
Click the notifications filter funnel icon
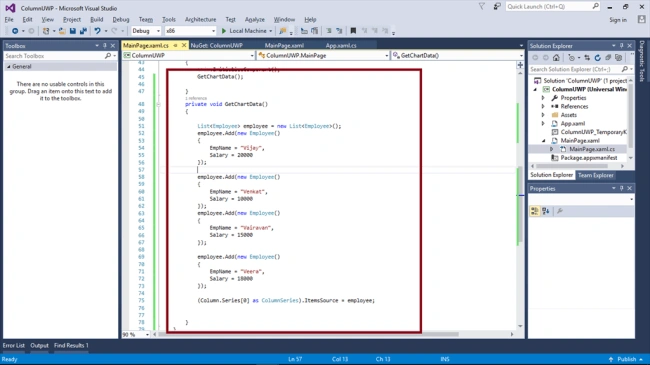point(482,7)
